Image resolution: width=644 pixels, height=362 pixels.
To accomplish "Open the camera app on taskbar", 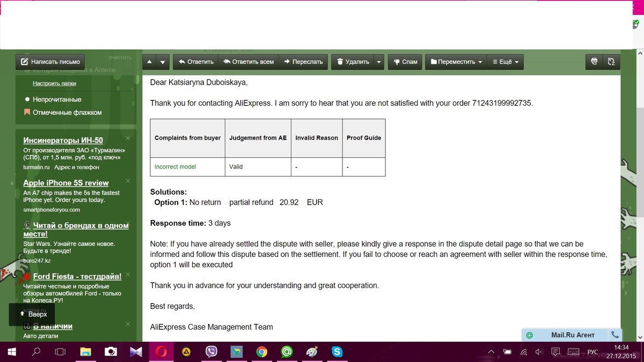I will pos(111,352).
